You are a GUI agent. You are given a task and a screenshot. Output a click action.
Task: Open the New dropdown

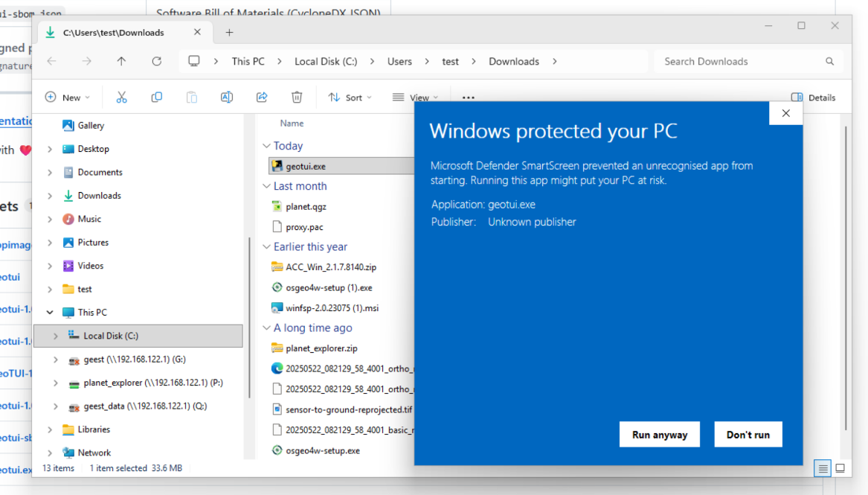point(68,98)
